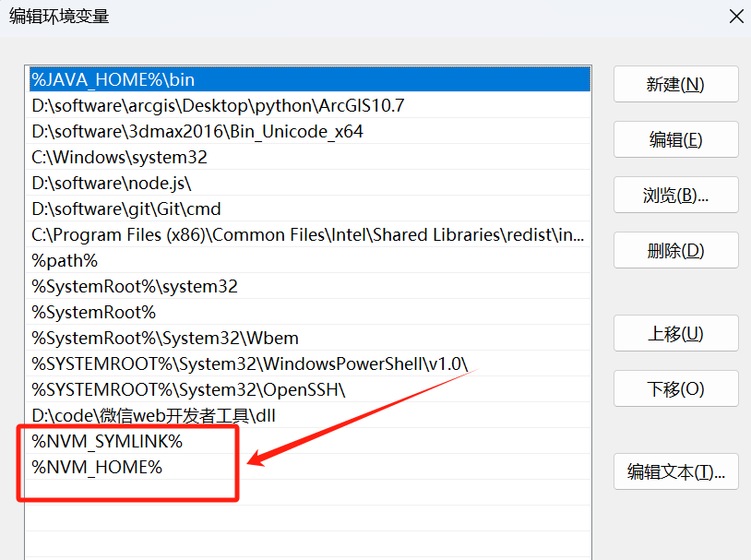Move entry down with 下移(O)
751x560 pixels.
click(x=675, y=388)
